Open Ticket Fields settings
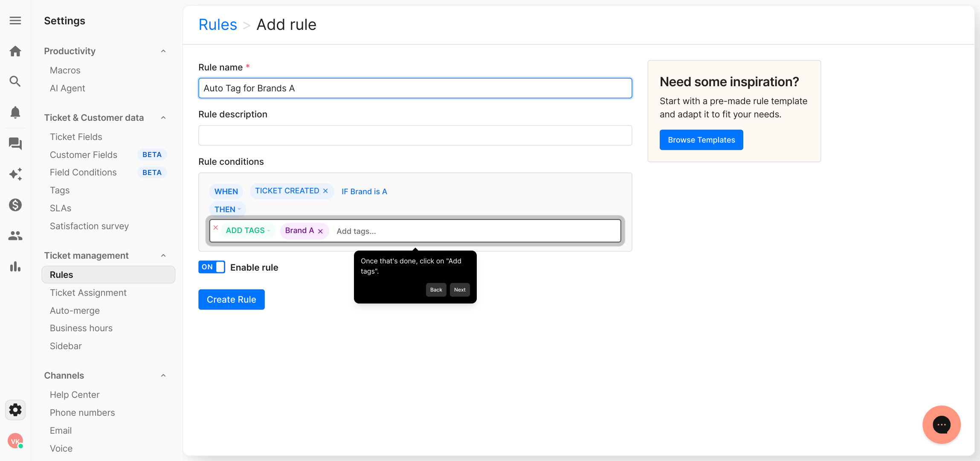Viewport: 980px width, 461px height. tap(76, 137)
